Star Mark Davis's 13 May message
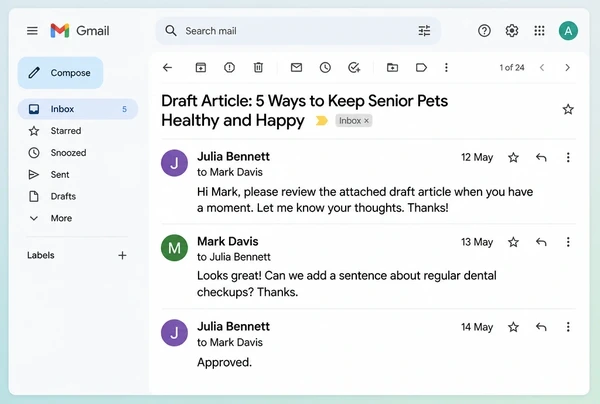The image size is (600, 404). (x=513, y=242)
